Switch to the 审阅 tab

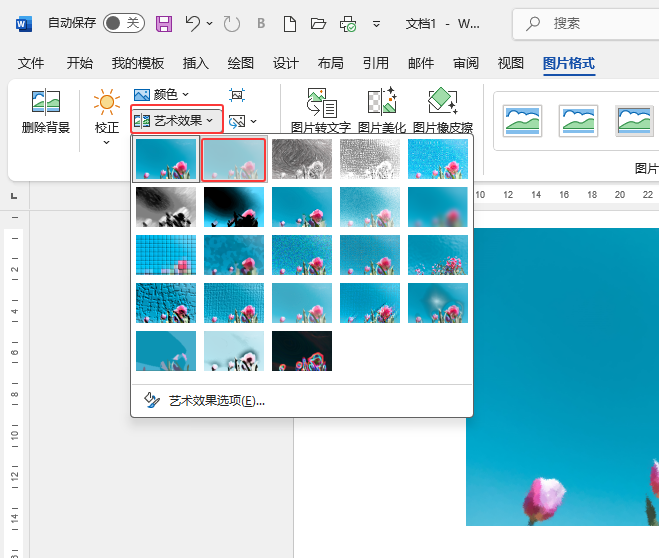[x=466, y=63]
